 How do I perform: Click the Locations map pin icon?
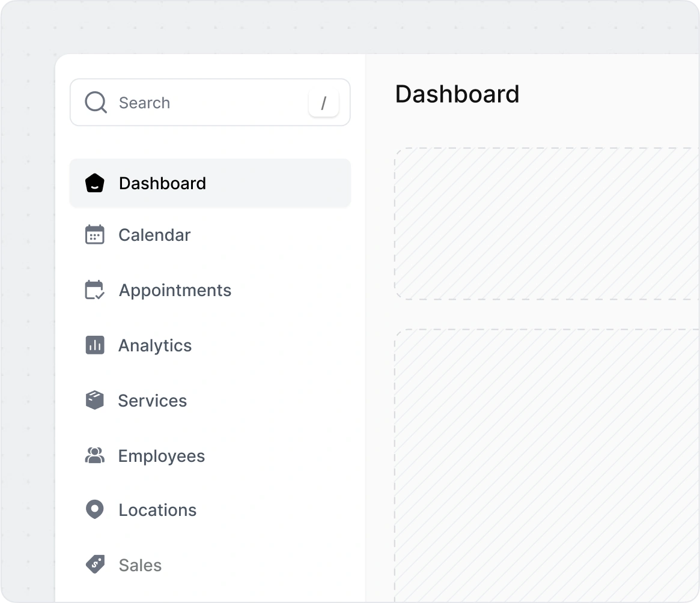95,510
